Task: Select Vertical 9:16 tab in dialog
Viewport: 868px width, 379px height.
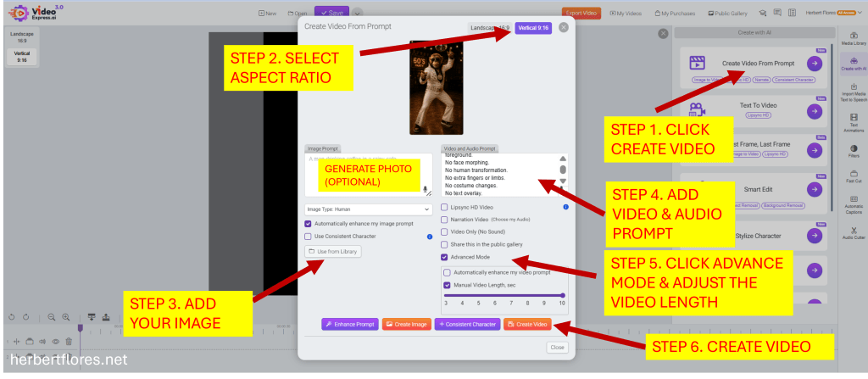Action: pyautogui.click(x=533, y=28)
